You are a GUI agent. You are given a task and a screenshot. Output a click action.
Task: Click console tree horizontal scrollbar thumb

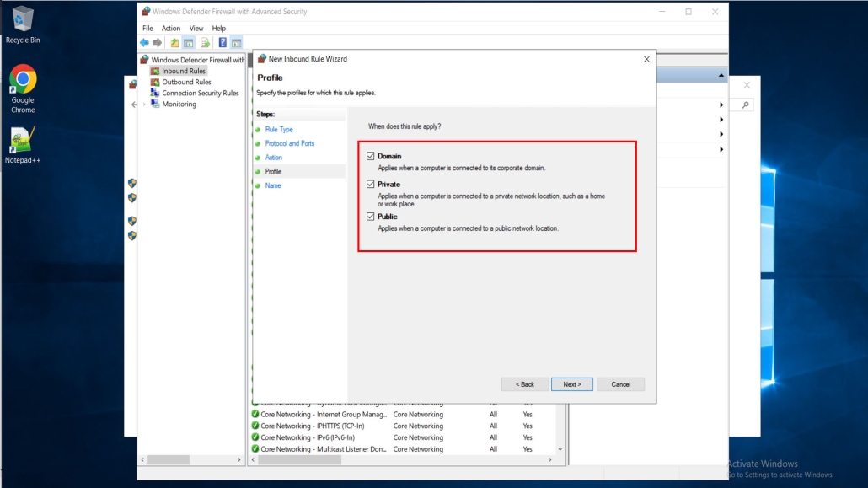169,459
